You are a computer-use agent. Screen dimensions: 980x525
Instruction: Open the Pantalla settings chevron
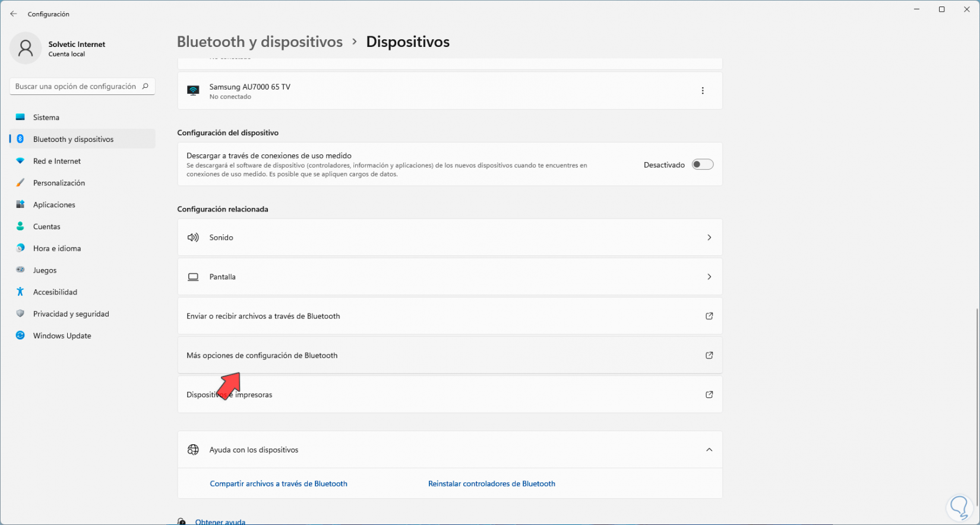coord(709,277)
